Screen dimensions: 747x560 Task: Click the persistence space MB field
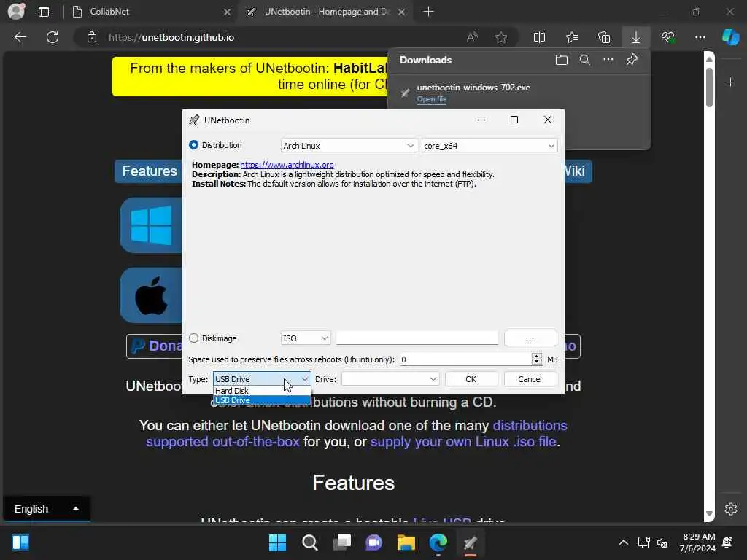465,359
